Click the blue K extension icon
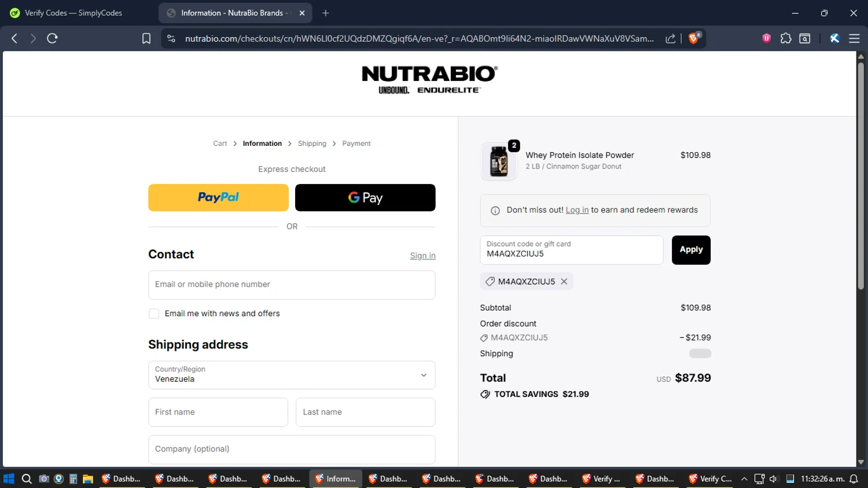The width and height of the screenshot is (868, 488). [834, 38]
